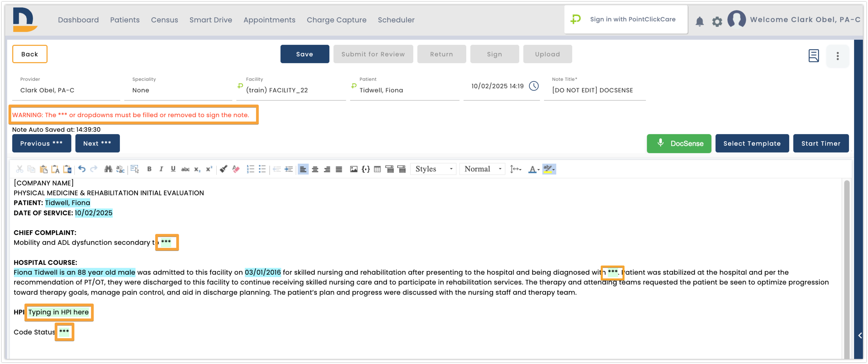Click the Insert Table icon

pyautogui.click(x=377, y=169)
